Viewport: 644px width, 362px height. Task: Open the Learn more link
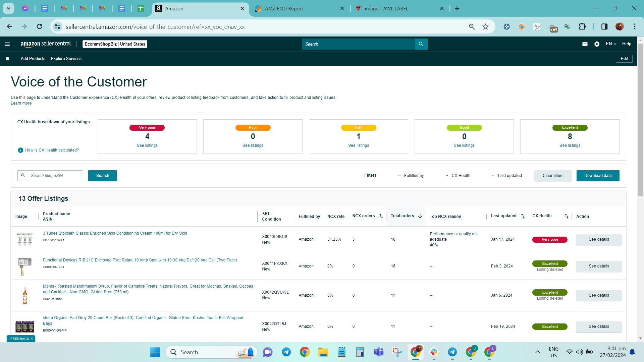21,103
